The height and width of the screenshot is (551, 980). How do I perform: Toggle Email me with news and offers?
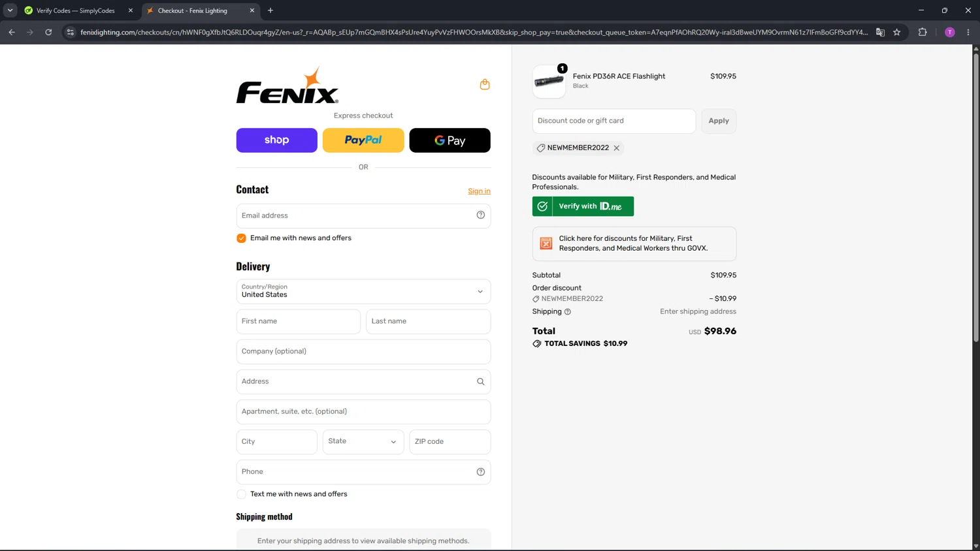pyautogui.click(x=241, y=238)
